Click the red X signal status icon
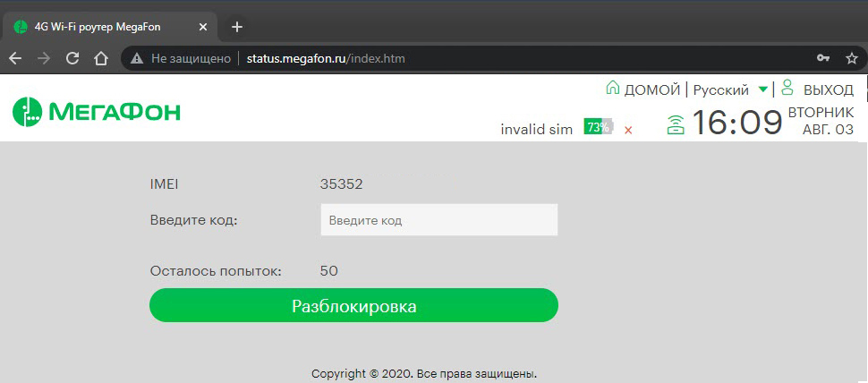 tap(628, 131)
